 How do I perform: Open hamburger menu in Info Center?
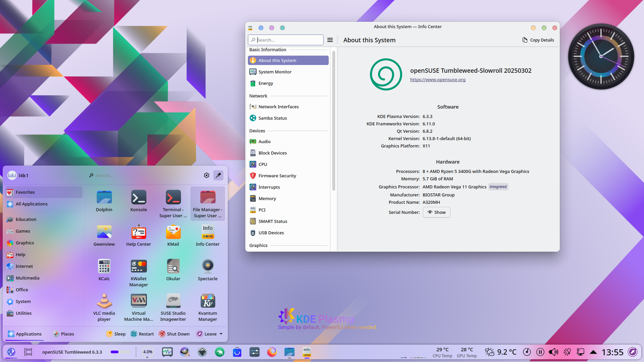click(330, 40)
